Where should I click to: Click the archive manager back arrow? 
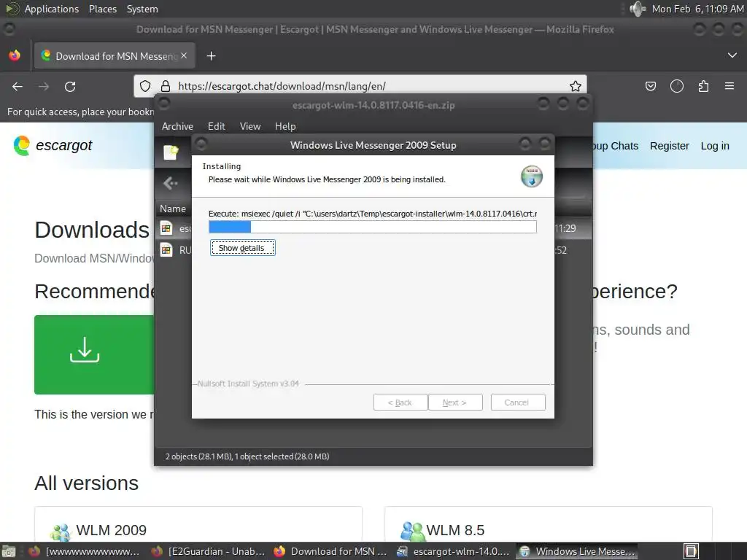[x=170, y=183]
